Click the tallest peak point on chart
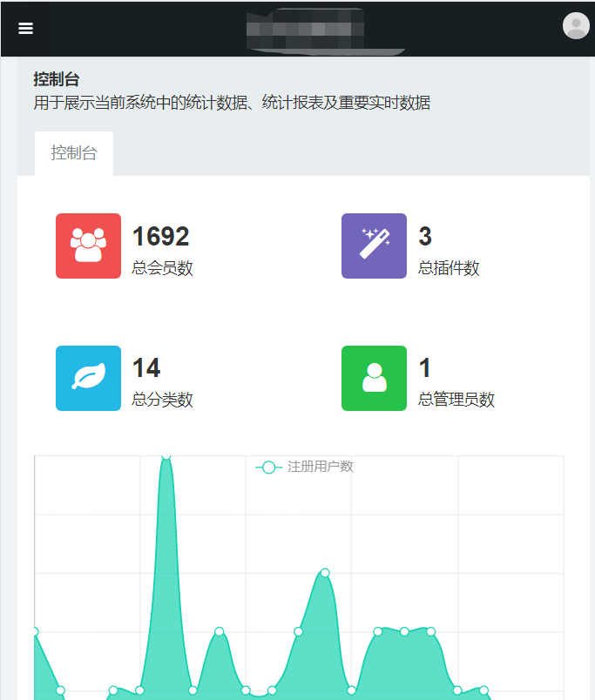This screenshot has width=595, height=700. [166, 455]
